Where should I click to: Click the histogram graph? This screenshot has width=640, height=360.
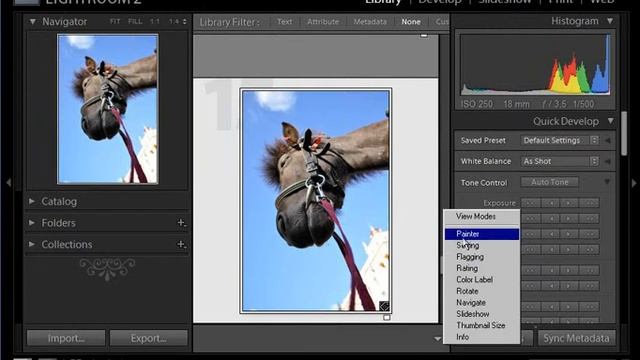point(535,64)
